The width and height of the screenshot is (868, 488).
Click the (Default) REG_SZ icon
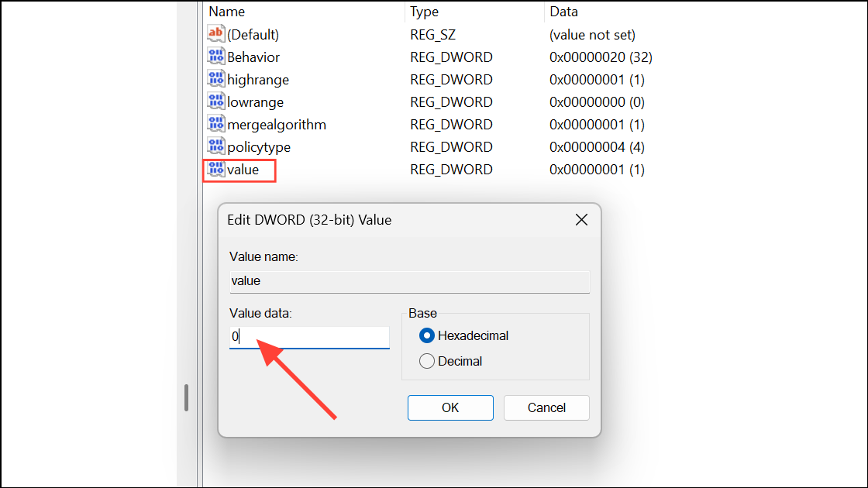215,33
